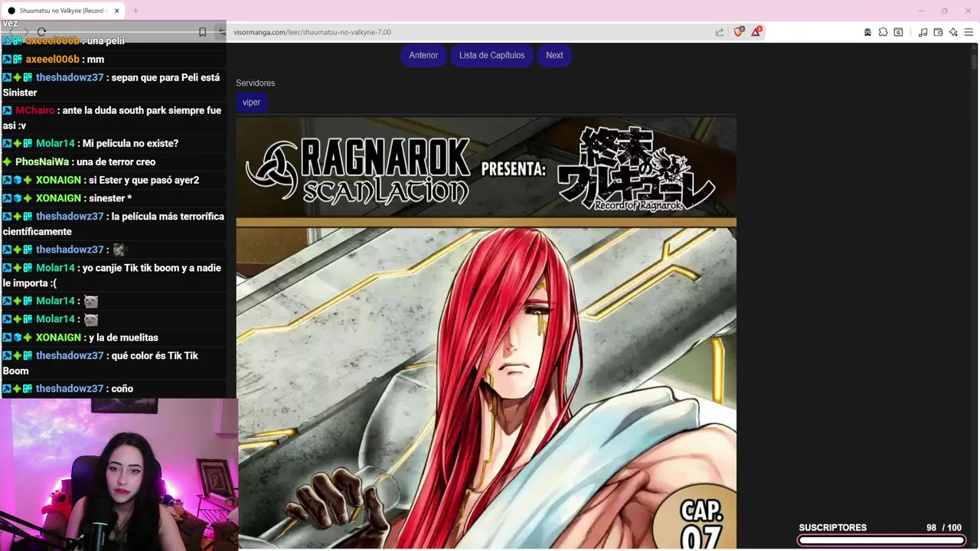
Task: Click username MChairo in chat
Action: [x=35, y=110]
